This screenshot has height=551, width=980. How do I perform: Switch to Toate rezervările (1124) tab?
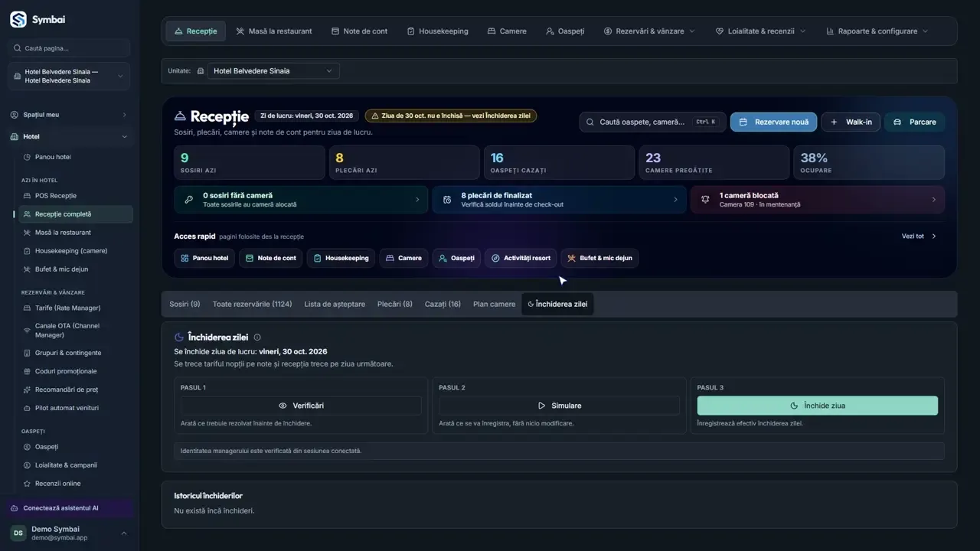click(252, 304)
